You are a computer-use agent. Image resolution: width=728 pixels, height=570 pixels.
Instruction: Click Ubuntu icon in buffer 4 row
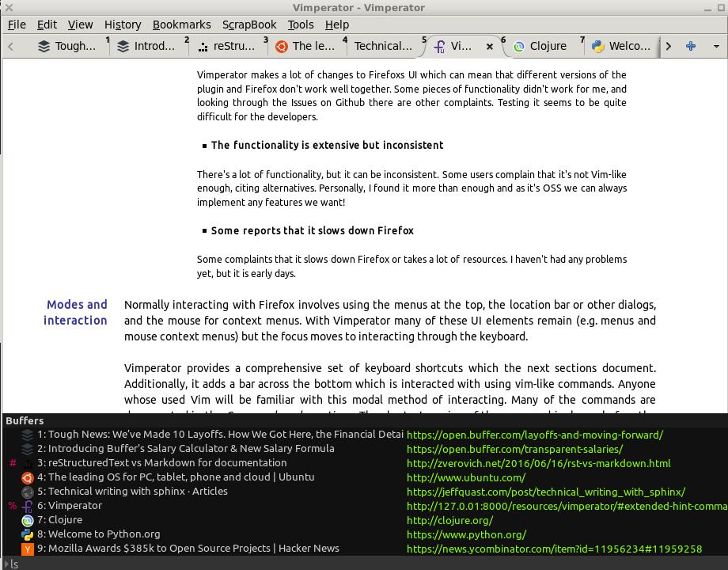[28, 477]
